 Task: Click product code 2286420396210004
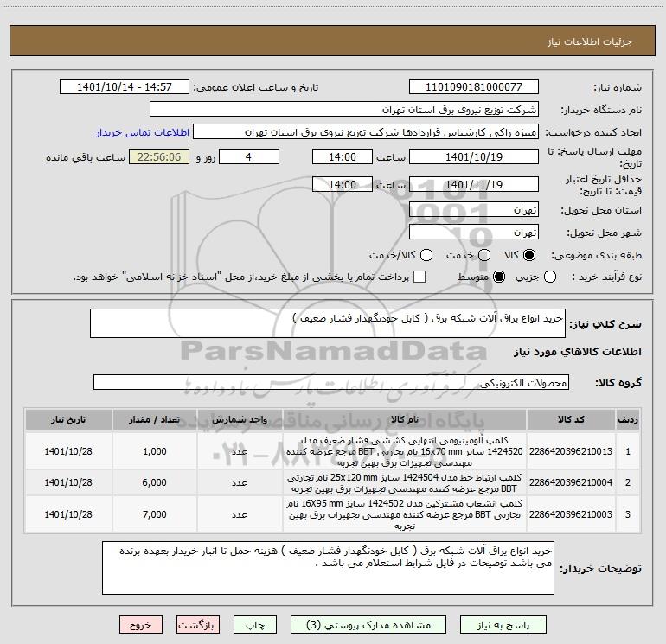pos(571,482)
